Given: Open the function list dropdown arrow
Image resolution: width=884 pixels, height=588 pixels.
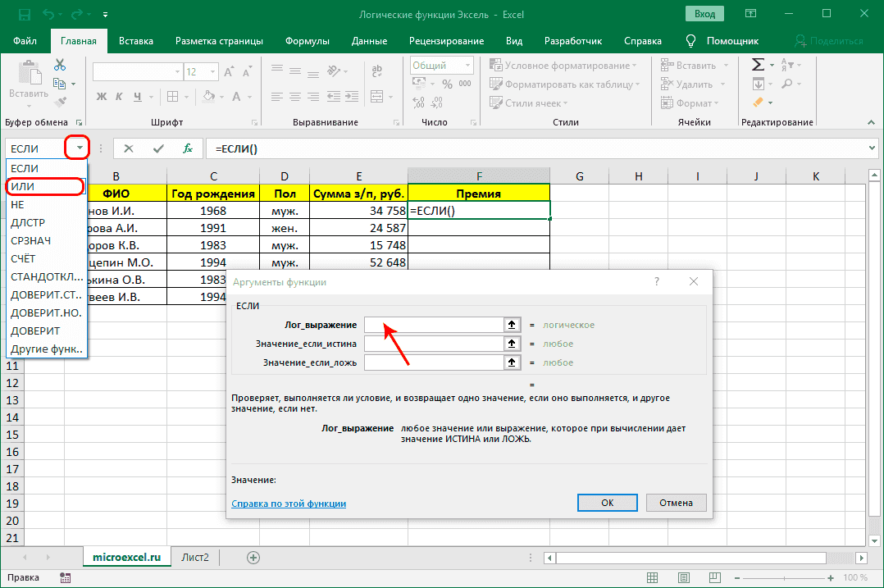Looking at the screenshot, I should (x=80, y=148).
